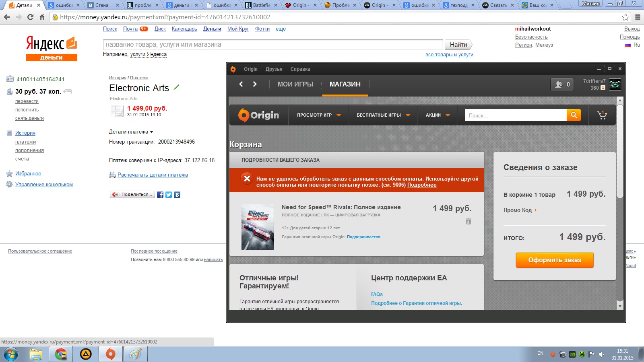Reload the browser page
This screenshot has width=644, height=362.
(30, 17)
